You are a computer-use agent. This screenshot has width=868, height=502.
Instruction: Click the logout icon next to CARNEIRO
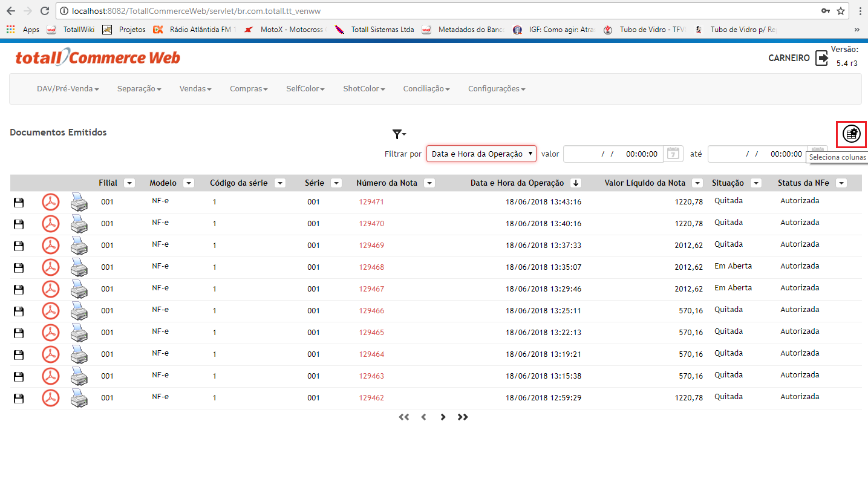coord(822,58)
